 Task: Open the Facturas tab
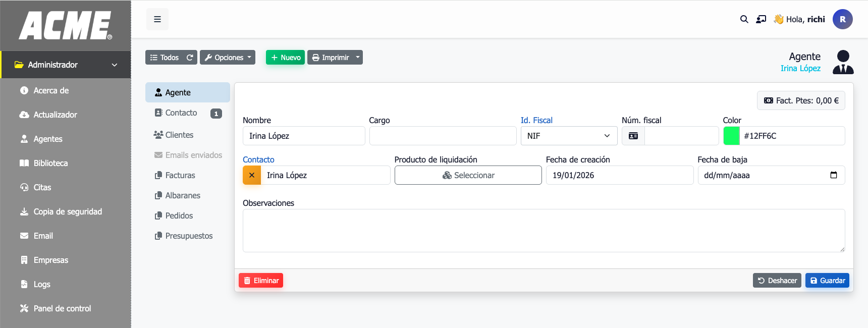pos(180,175)
